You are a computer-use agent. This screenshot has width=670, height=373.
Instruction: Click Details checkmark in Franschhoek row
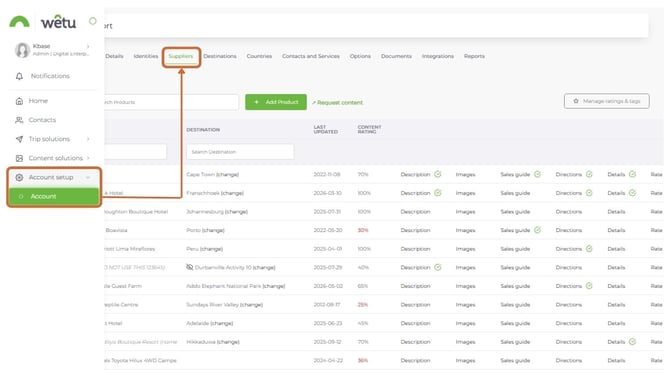[632, 193]
